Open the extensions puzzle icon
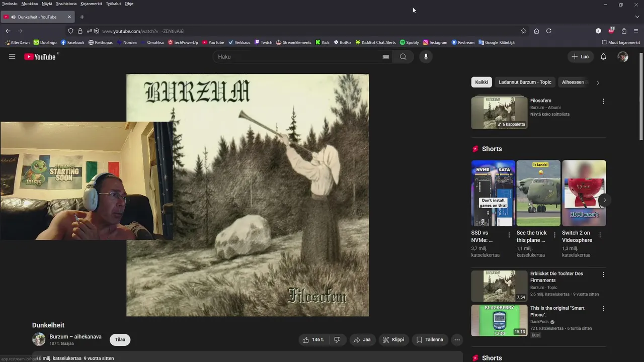The image size is (644, 362). click(x=624, y=31)
